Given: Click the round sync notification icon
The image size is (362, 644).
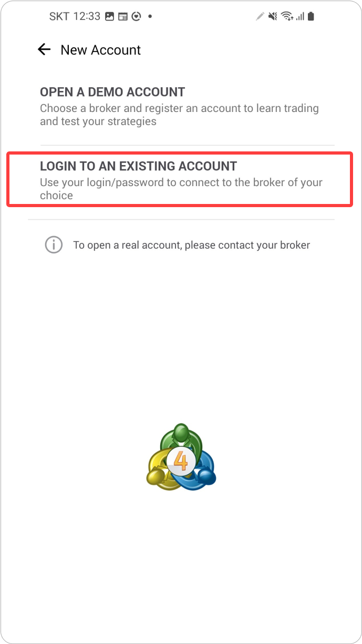Looking at the screenshot, I should [136, 17].
